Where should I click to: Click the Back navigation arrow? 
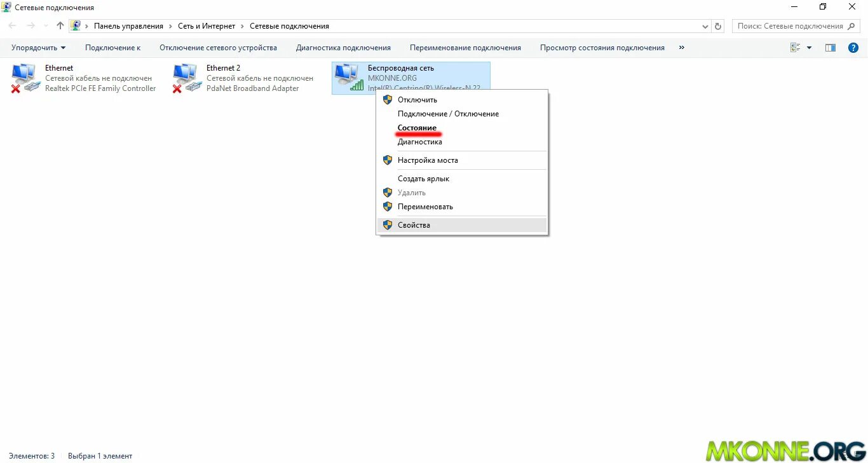[x=13, y=26]
